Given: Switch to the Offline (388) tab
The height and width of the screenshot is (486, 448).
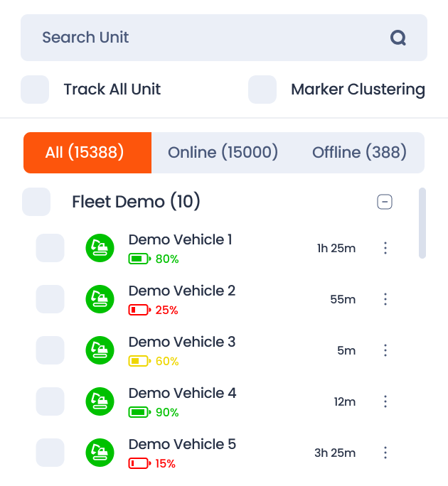Looking at the screenshot, I should tap(359, 153).
